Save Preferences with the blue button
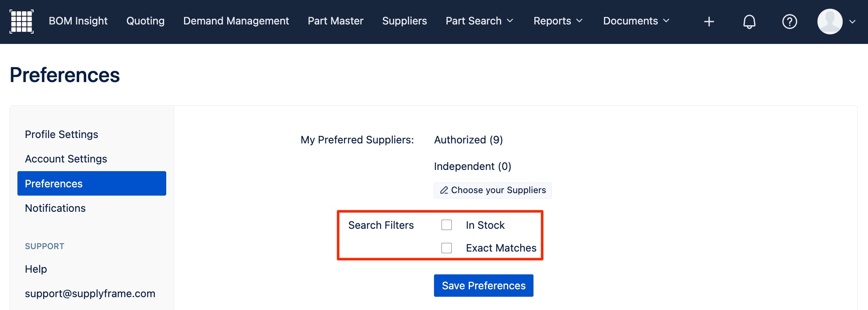 point(483,286)
